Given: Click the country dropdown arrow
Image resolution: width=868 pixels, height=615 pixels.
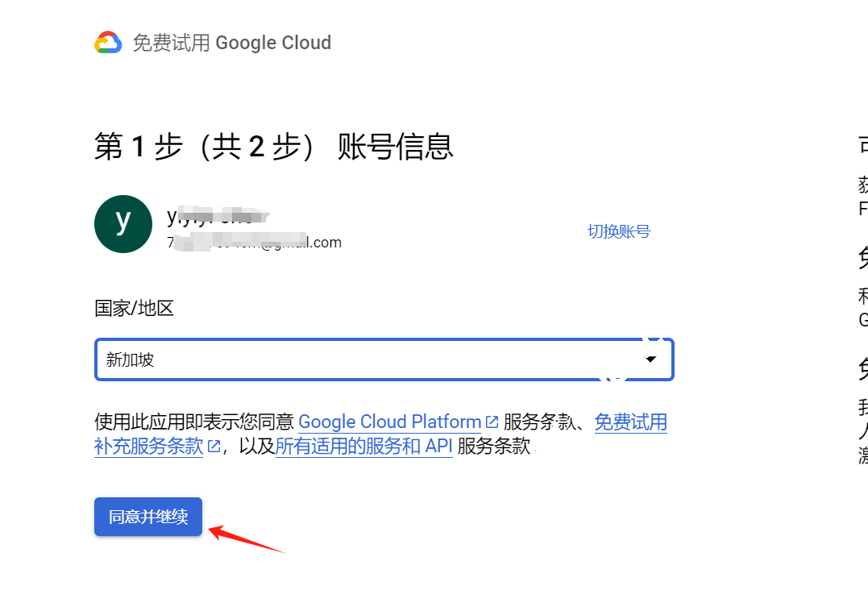Looking at the screenshot, I should (x=651, y=359).
